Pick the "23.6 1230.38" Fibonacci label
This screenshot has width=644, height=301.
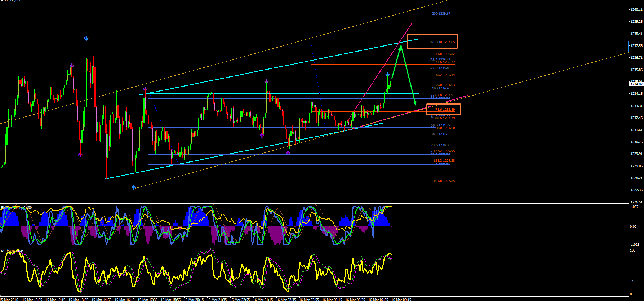(440, 145)
